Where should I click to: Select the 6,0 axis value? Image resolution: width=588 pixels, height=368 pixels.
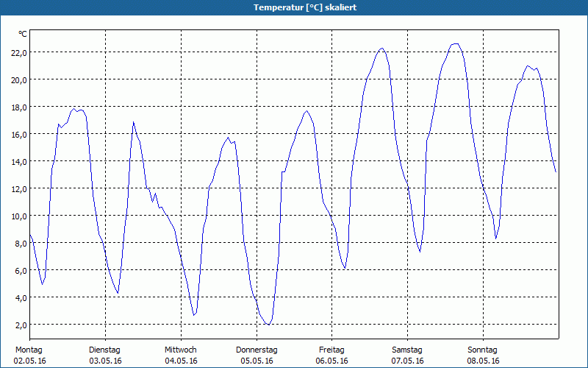pyautogui.click(x=21, y=271)
